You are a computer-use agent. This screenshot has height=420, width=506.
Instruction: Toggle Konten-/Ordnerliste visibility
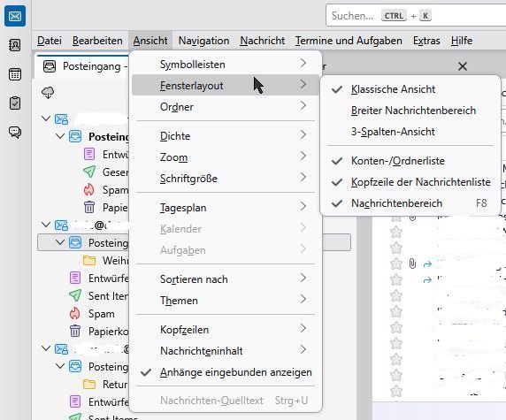[410, 161]
